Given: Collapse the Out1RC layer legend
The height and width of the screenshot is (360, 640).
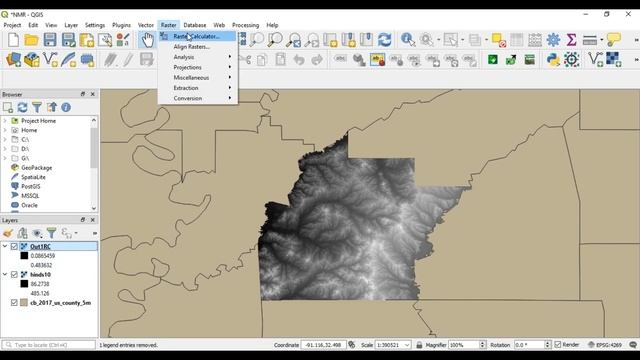Looking at the screenshot, I should [x=5, y=247].
